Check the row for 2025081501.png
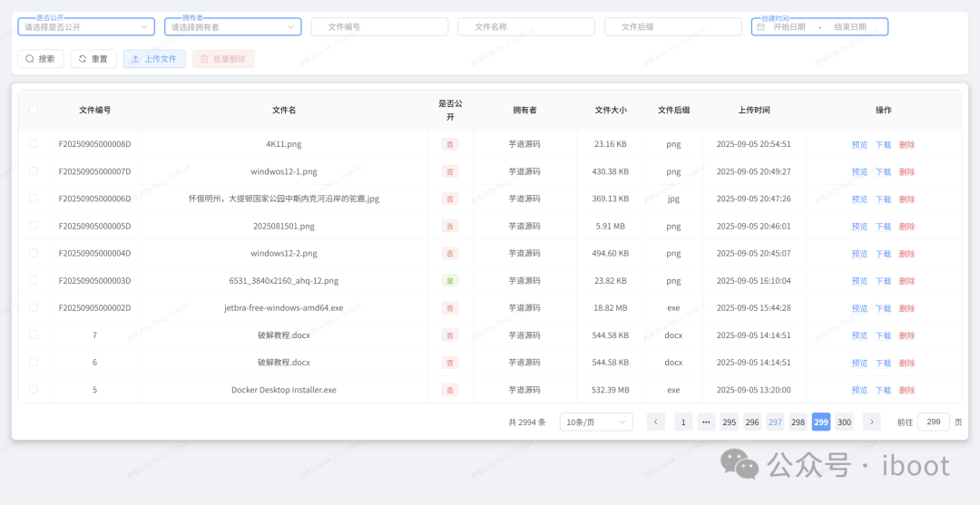The width and height of the screenshot is (980, 505). pyautogui.click(x=34, y=226)
